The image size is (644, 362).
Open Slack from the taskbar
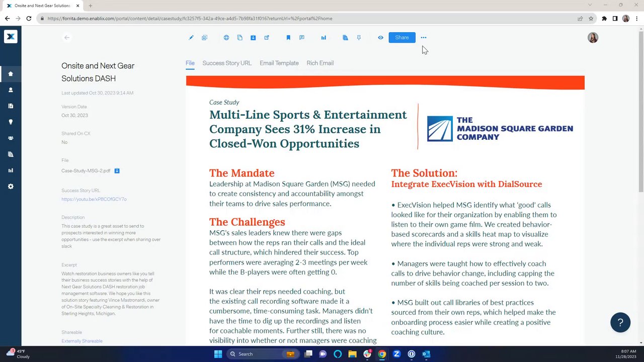[367, 354]
